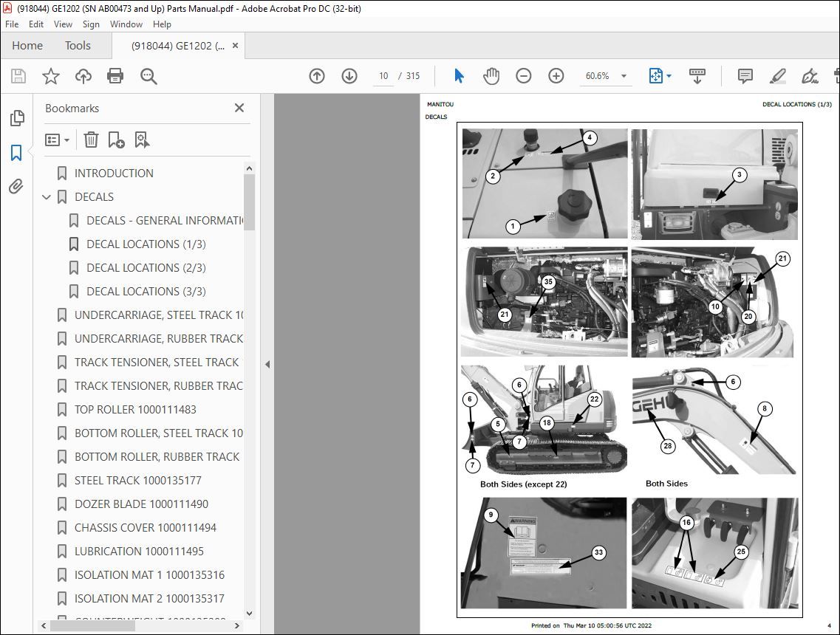The height and width of the screenshot is (635, 840).
Task: Open the zoom percentage dropdown
Action: tap(624, 75)
